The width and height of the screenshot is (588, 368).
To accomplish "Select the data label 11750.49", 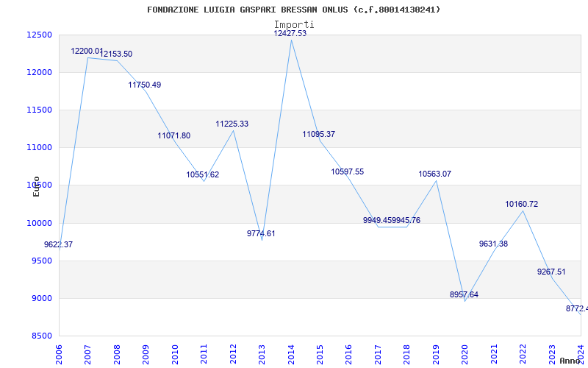I will (x=145, y=85).
